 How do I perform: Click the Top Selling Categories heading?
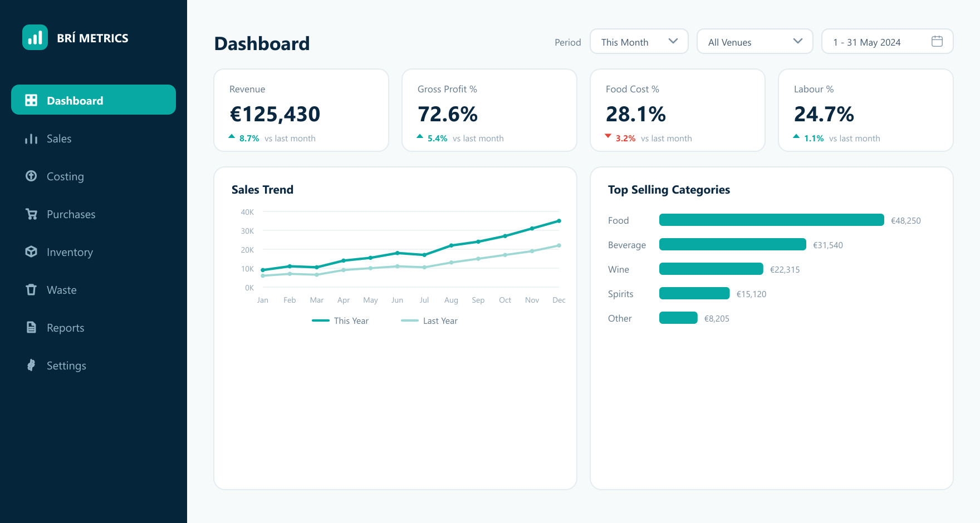click(x=669, y=190)
